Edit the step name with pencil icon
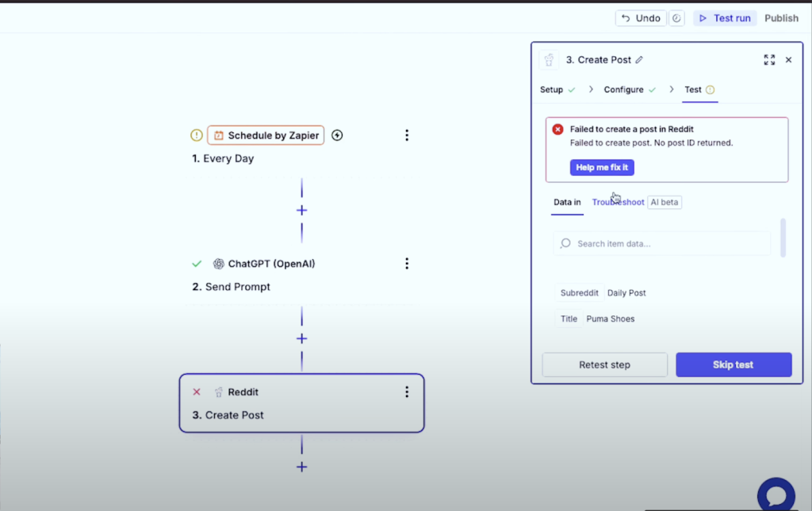The width and height of the screenshot is (812, 511). coord(640,60)
